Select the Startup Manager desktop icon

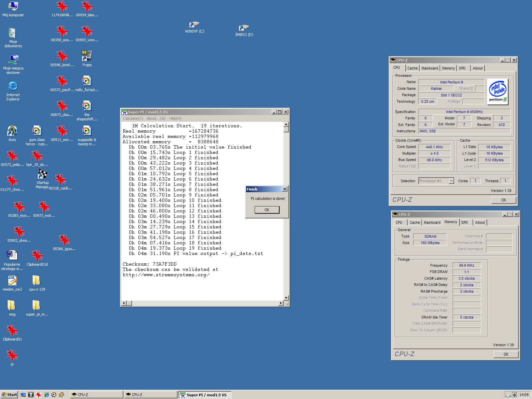coord(42,179)
